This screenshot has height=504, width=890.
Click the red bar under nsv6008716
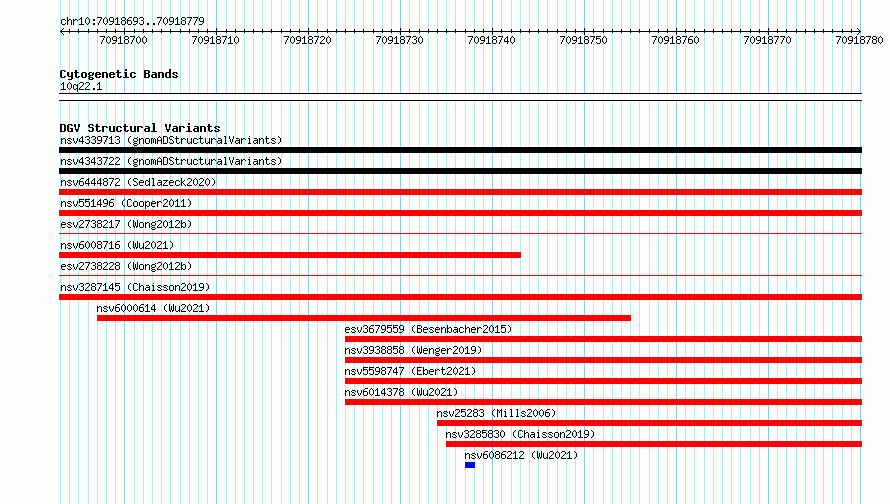290,255
